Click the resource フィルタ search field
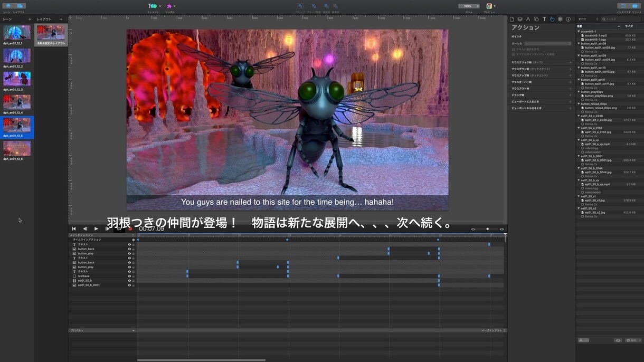644x362 pixels. [x=622, y=19]
